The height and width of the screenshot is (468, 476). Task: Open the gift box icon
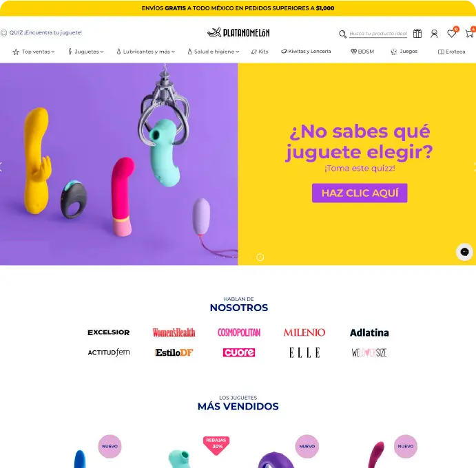click(x=417, y=33)
